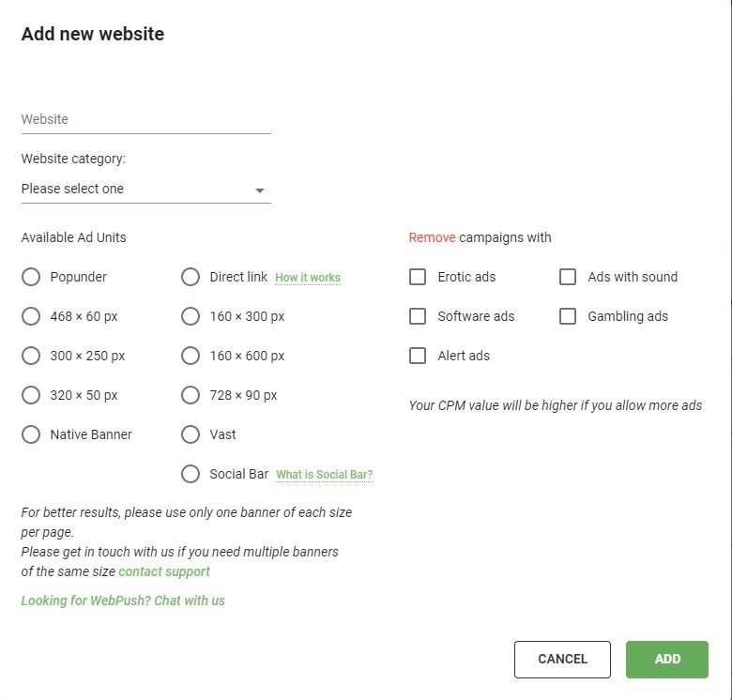This screenshot has height=700, width=732.
Task: Click the contact support link
Action: (164, 571)
